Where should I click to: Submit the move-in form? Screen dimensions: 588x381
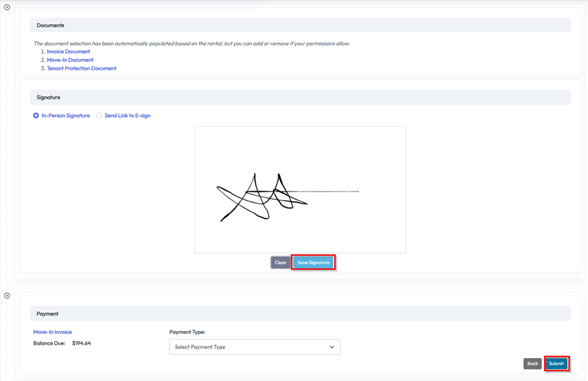coord(556,363)
